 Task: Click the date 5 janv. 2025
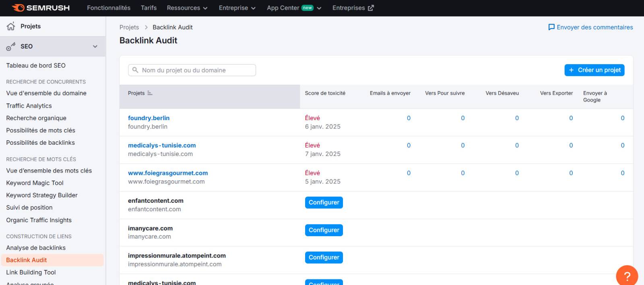323,182
